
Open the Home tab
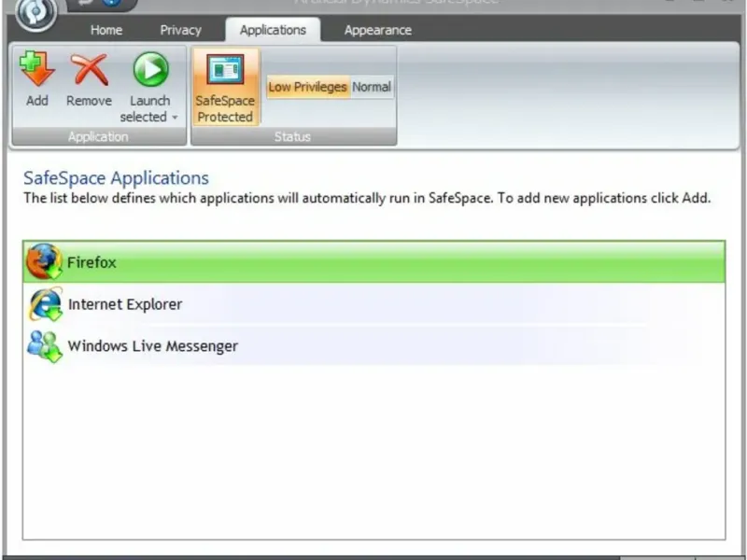coord(106,30)
